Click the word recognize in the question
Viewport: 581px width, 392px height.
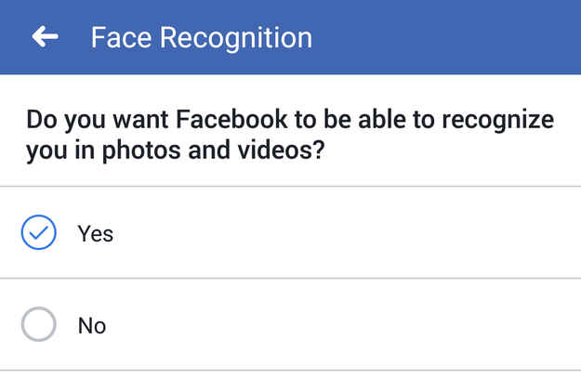[497, 121]
